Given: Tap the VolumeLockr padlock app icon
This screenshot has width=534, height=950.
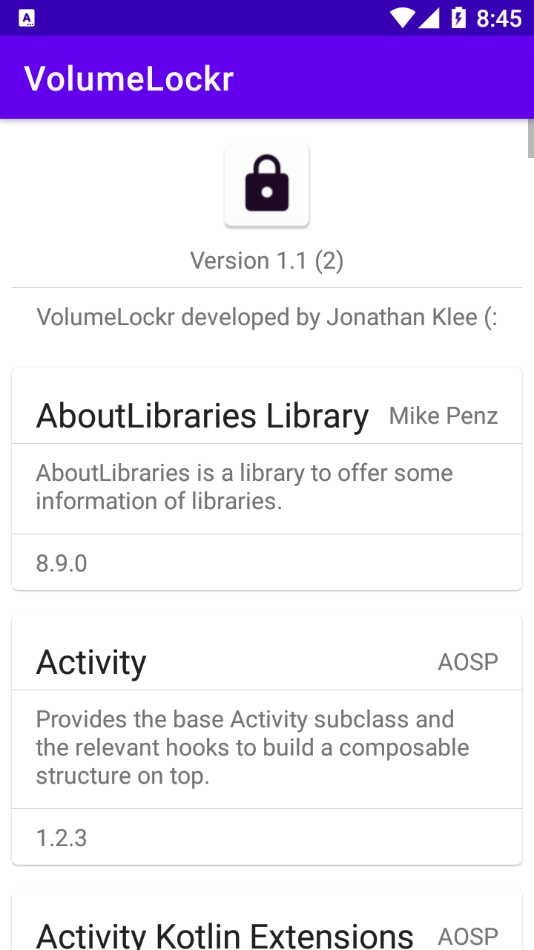Looking at the screenshot, I should tap(267, 185).
